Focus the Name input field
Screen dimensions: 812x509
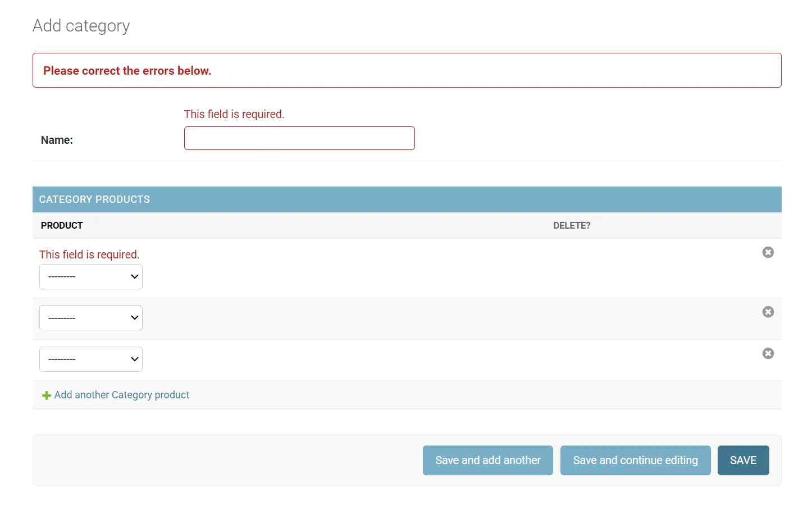(299, 138)
